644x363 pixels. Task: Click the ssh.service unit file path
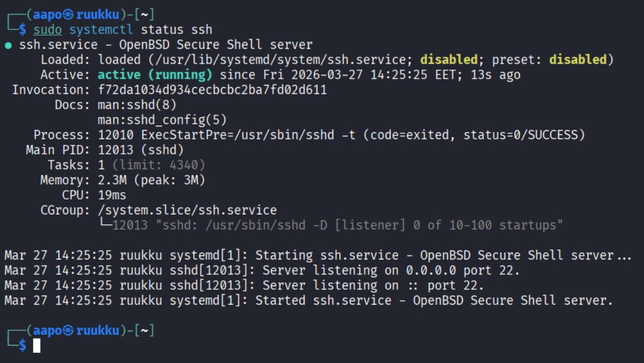[x=253, y=60]
